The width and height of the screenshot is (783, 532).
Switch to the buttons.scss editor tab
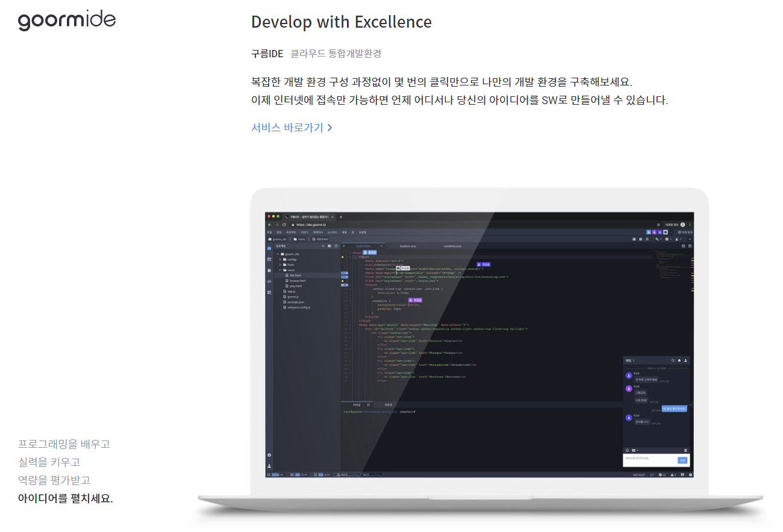click(x=408, y=246)
